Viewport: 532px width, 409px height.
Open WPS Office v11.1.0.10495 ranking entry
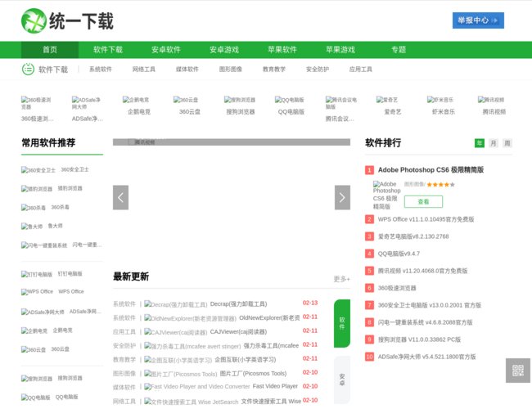[426, 219]
